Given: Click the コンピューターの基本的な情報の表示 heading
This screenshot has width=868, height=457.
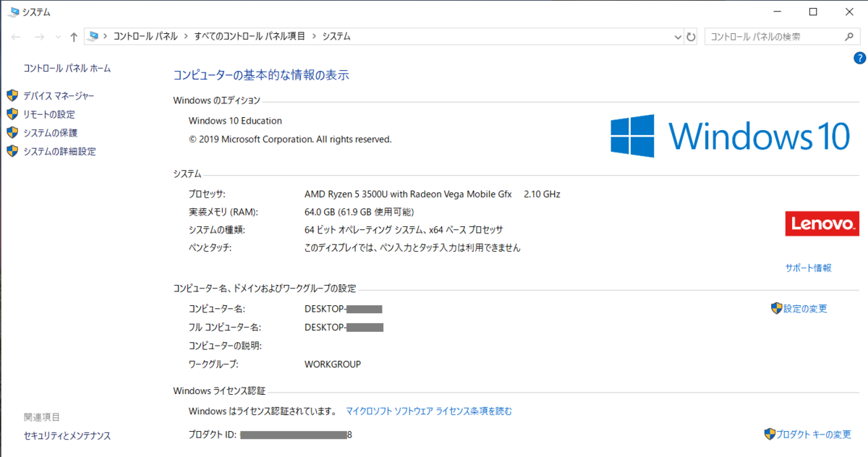Looking at the screenshot, I should 261,74.
